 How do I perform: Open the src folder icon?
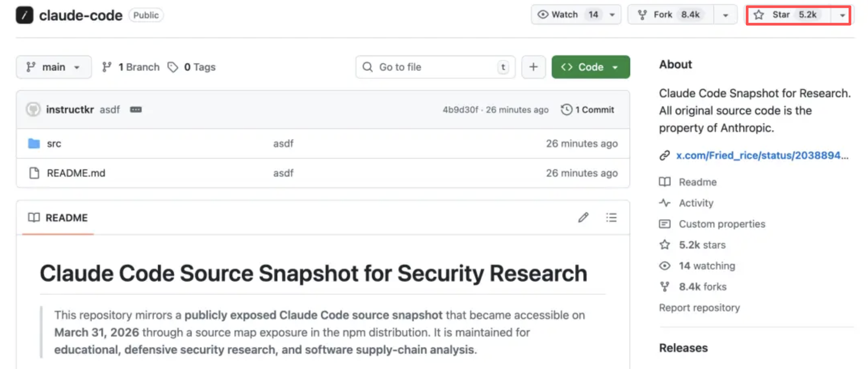coord(34,143)
